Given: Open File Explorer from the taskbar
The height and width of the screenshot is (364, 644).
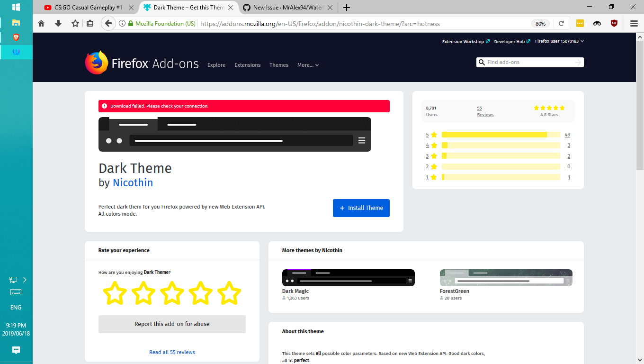Looking at the screenshot, I should point(16,22).
